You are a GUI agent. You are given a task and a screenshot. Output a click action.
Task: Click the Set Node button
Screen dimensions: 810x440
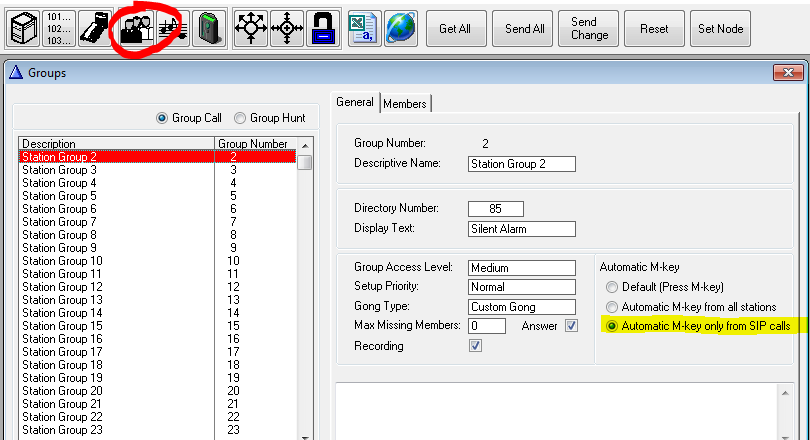click(x=721, y=28)
